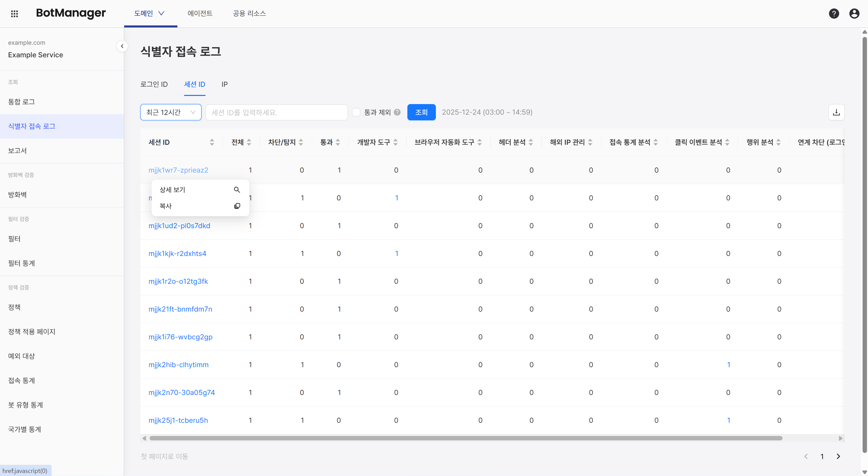Click the session ID input field
Viewport: 868px width, 476px height.
[276, 112]
